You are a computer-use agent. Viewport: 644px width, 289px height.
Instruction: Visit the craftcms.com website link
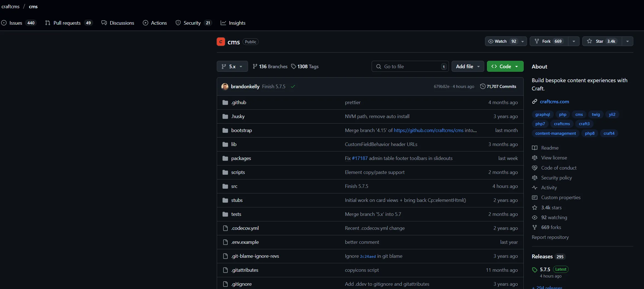tap(554, 102)
